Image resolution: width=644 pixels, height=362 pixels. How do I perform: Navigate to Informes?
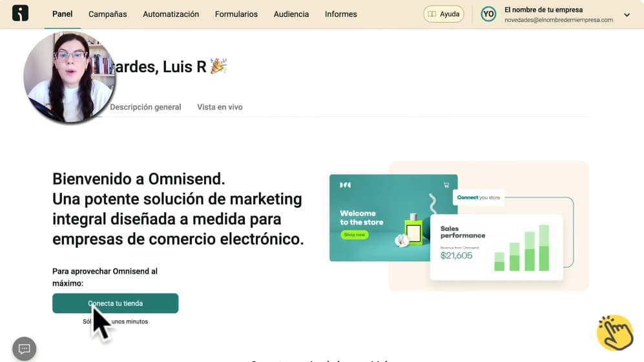[x=341, y=14]
